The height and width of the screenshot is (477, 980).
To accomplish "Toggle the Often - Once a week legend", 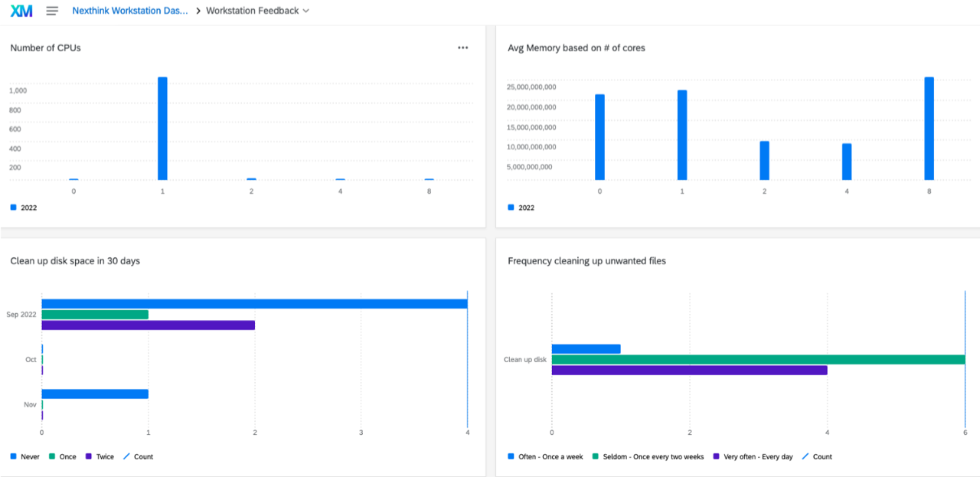I will [545, 456].
